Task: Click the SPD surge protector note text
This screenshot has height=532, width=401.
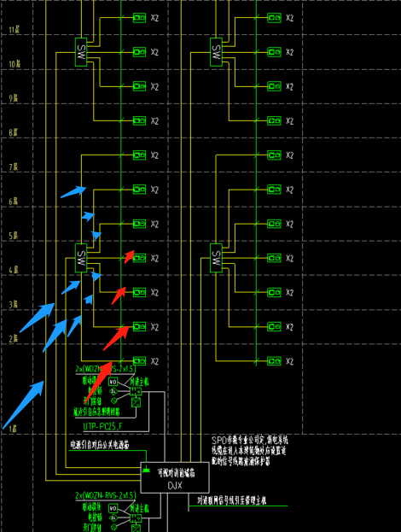Action: (250, 451)
